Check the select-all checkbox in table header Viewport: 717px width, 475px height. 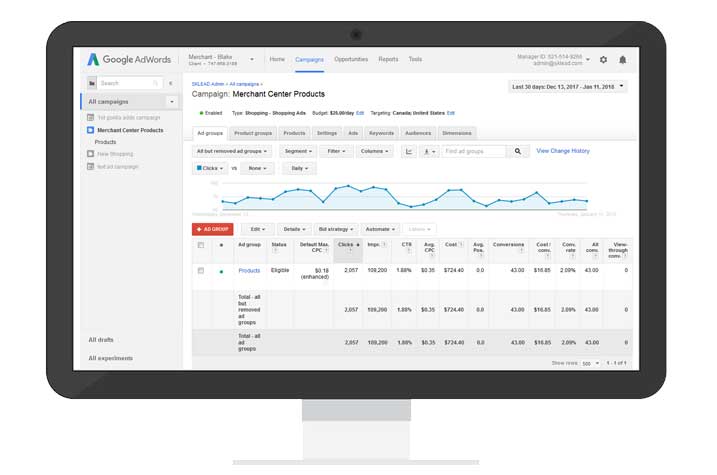(x=201, y=245)
